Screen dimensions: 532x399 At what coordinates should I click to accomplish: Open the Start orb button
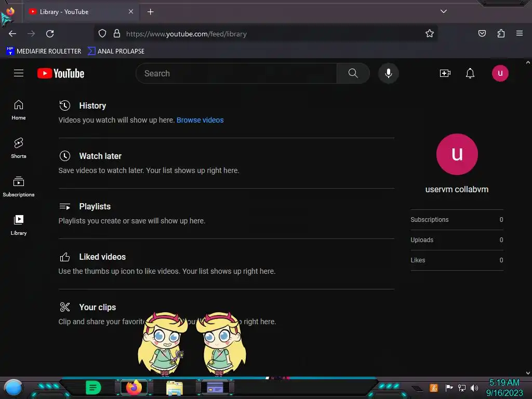(14, 388)
